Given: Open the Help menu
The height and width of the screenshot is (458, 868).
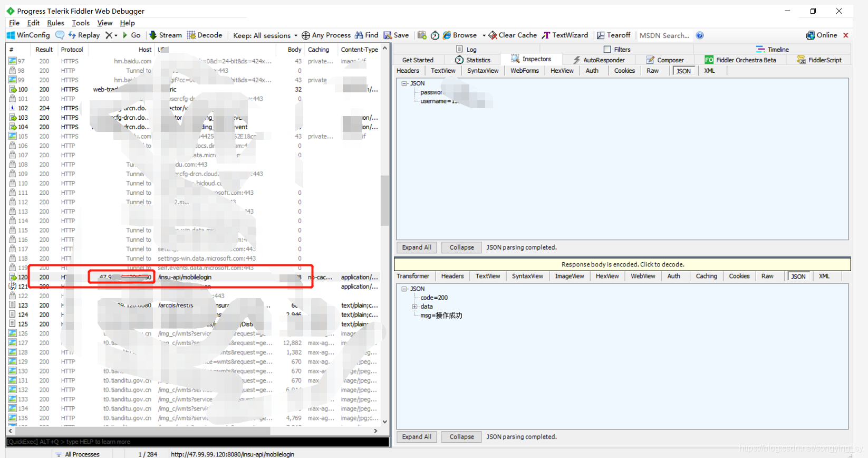Looking at the screenshot, I should pyautogui.click(x=127, y=23).
